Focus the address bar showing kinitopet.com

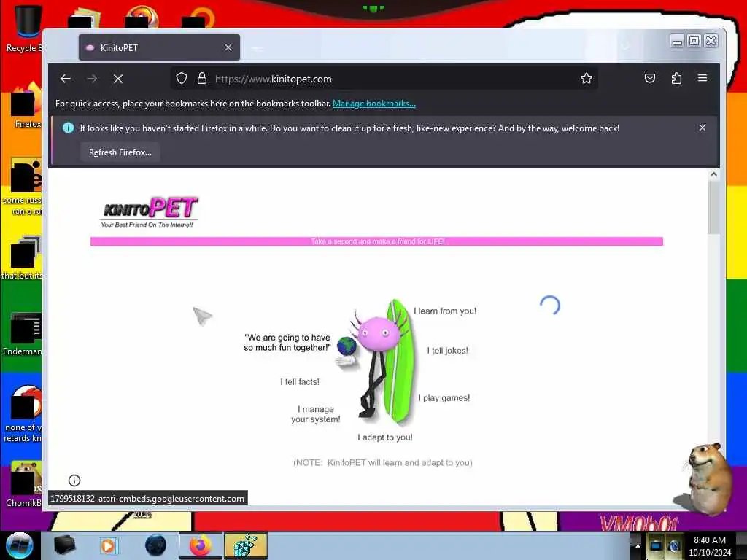pos(384,79)
